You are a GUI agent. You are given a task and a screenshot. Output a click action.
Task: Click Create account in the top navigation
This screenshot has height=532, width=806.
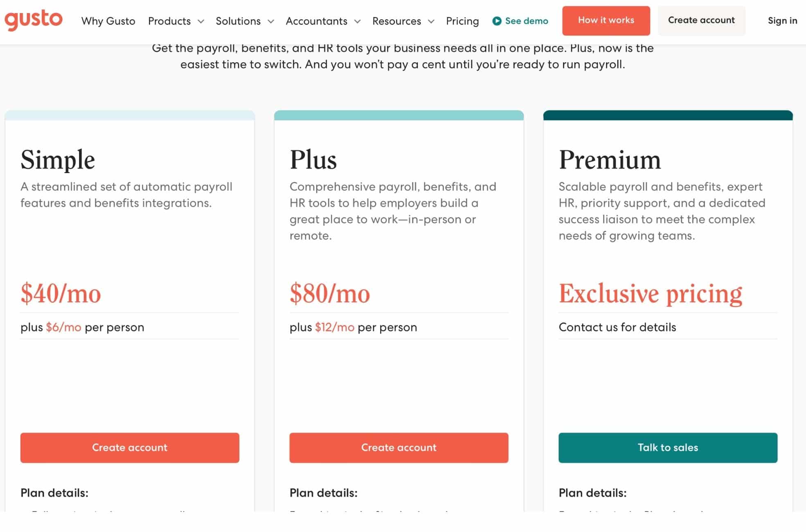click(701, 20)
